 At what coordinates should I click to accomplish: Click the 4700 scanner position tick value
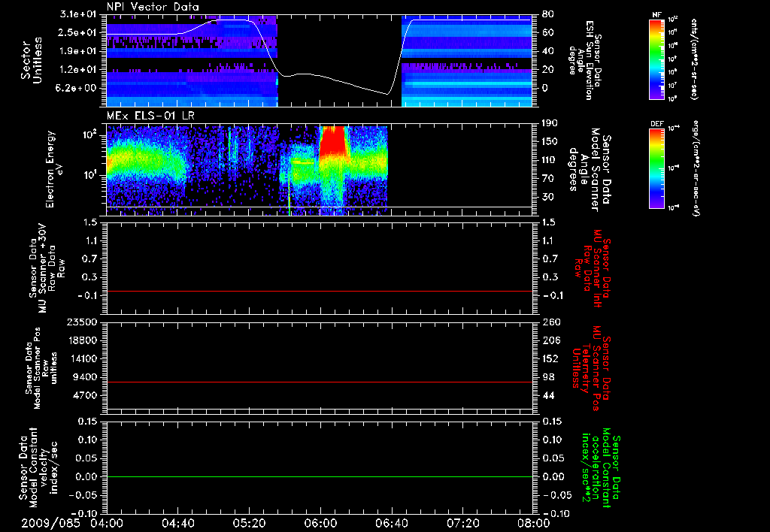pos(85,395)
